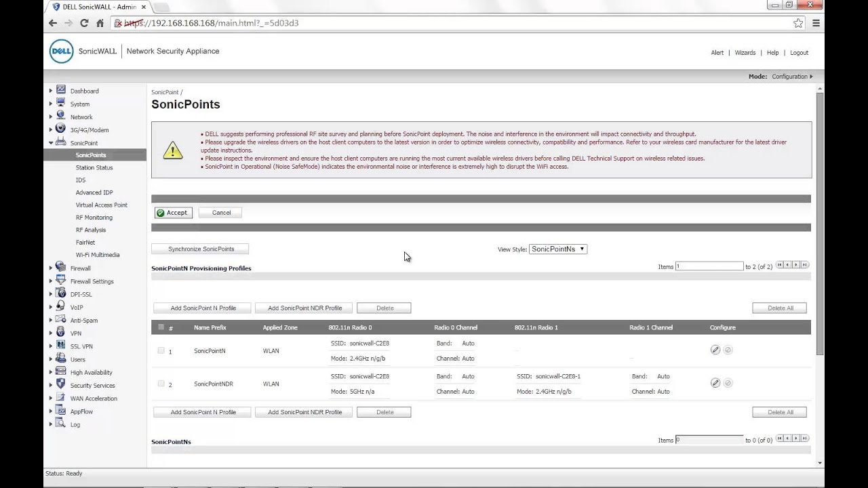This screenshot has width=868, height=488.
Task: Open Wi-Fi Multimedia menu item
Action: click(98, 255)
